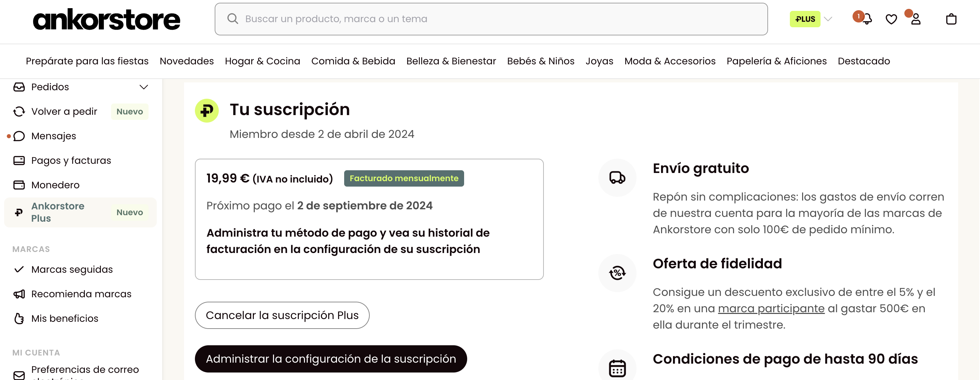The height and width of the screenshot is (380, 980).
Task: Click the Oferta de fidelidad heading
Action: tap(717, 263)
